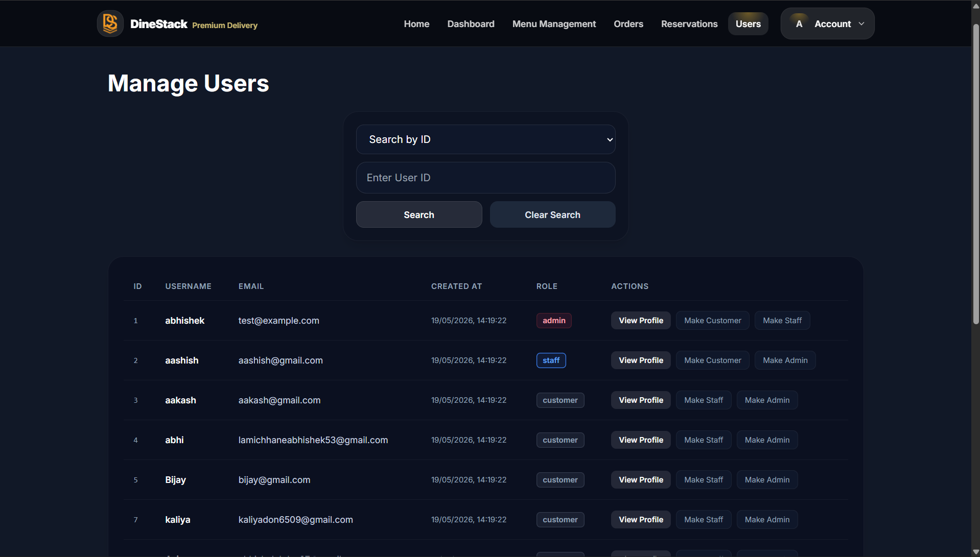Viewport: 980px width, 557px height.
Task: Click the CREATED AT column header
Action: (456, 286)
